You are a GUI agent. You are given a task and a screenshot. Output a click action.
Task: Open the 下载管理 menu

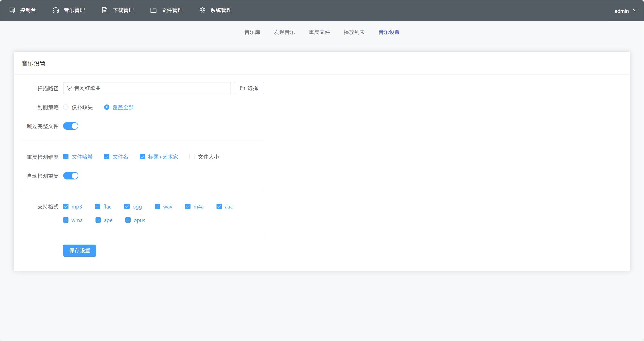point(118,10)
